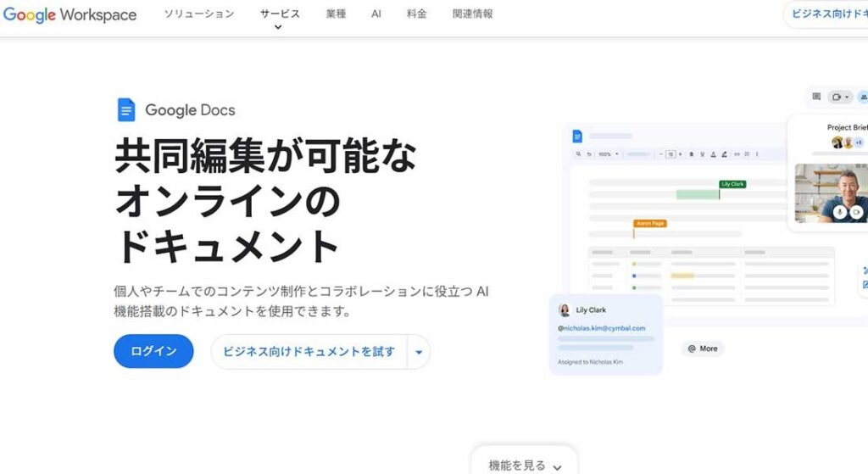Expand 機能を見る at the page bottom
The width and height of the screenshot is (868, 474).
click(525, 466)
